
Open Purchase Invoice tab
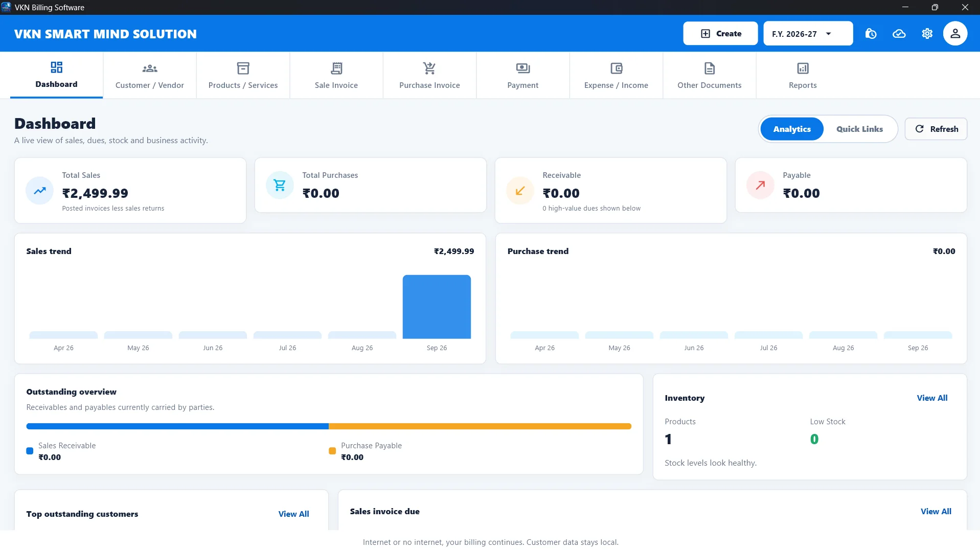click(429, 75)
